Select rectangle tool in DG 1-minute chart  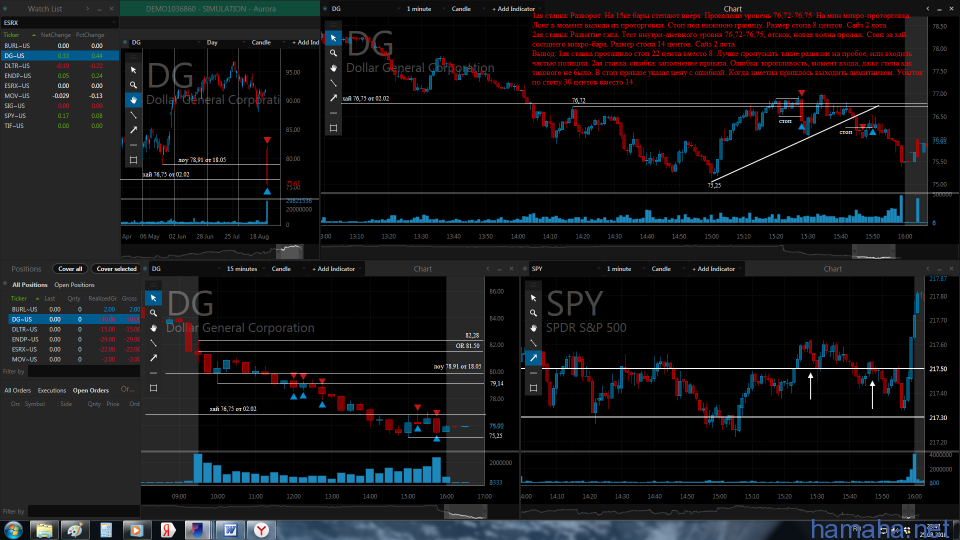click(x=333, y=128)
